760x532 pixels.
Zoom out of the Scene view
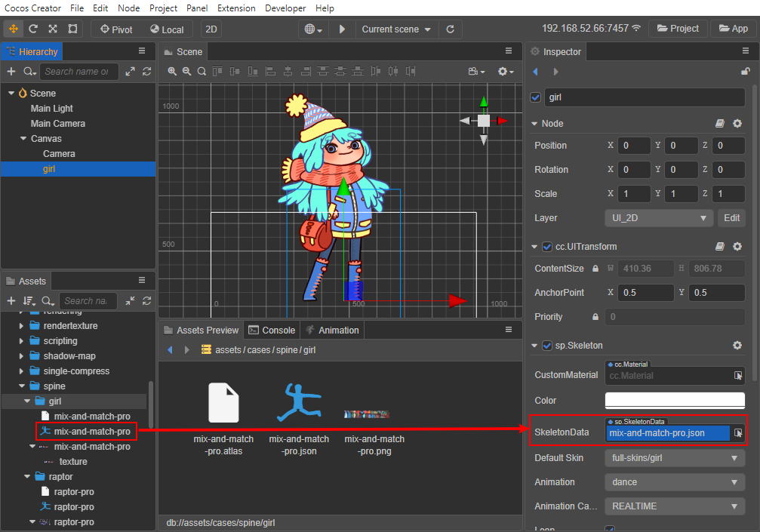[186, 71]
